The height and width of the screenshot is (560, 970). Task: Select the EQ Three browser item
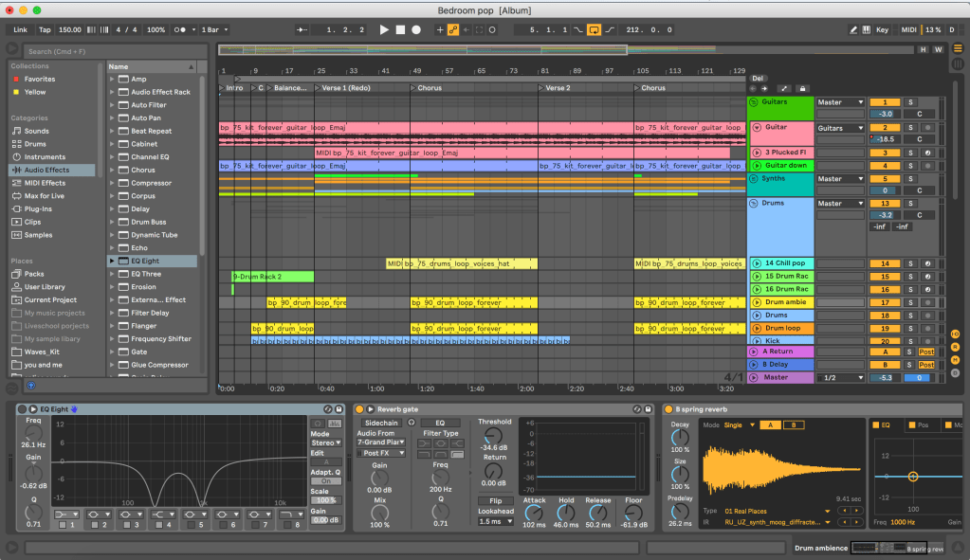click(x=146, y=274)
